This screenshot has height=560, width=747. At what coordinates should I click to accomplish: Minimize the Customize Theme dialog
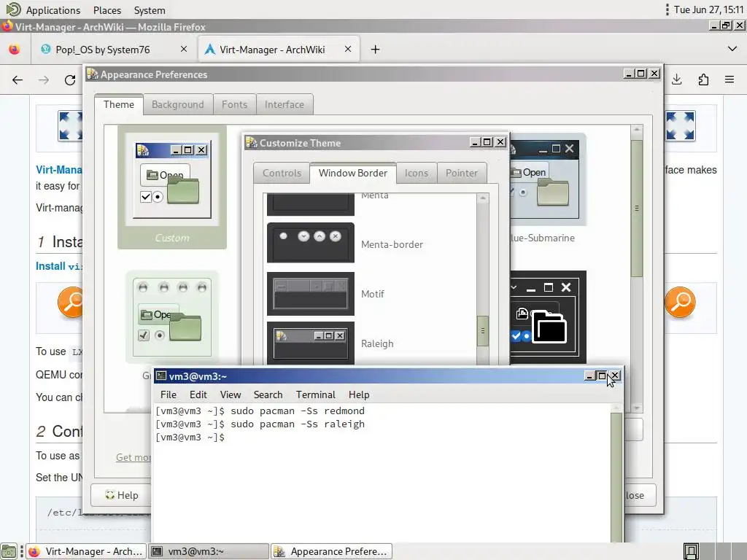coord(474,142)
